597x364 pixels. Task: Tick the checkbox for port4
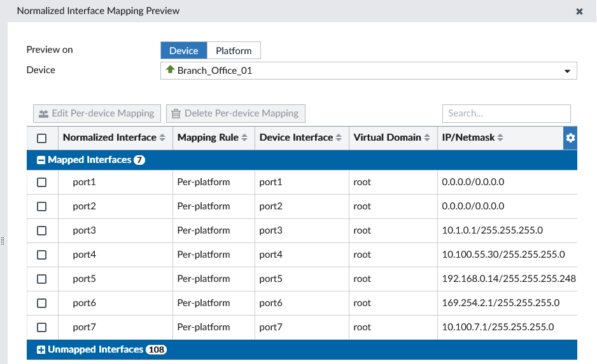(42, 255)
